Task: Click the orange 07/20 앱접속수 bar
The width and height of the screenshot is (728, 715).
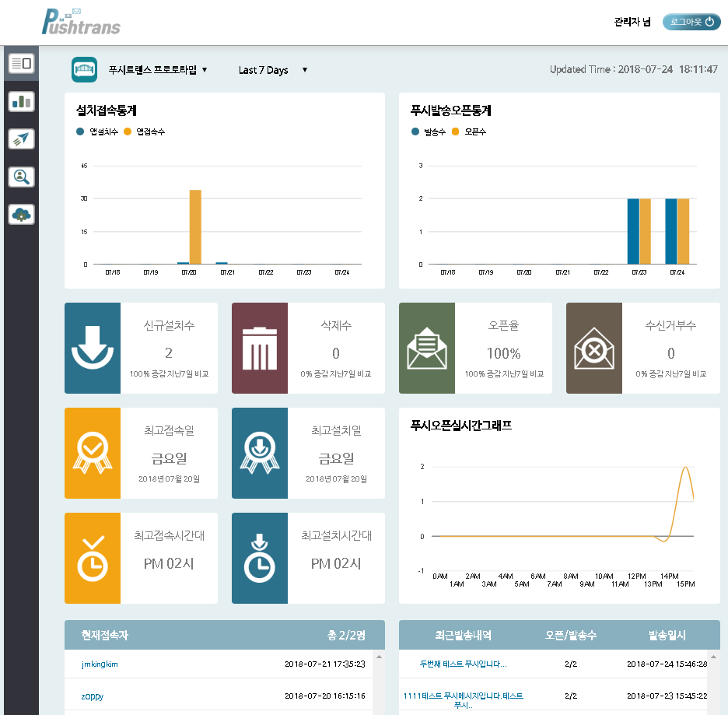Action: point(195,227)
